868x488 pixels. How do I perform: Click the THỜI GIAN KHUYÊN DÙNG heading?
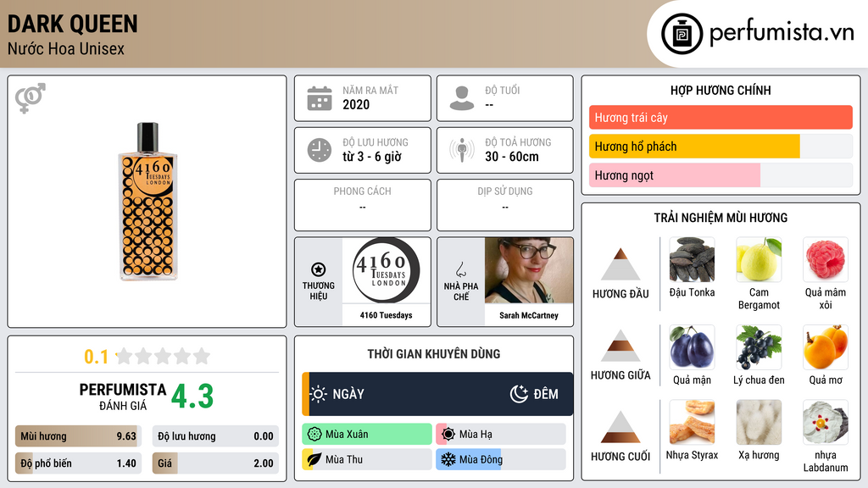tap(434, 354)
